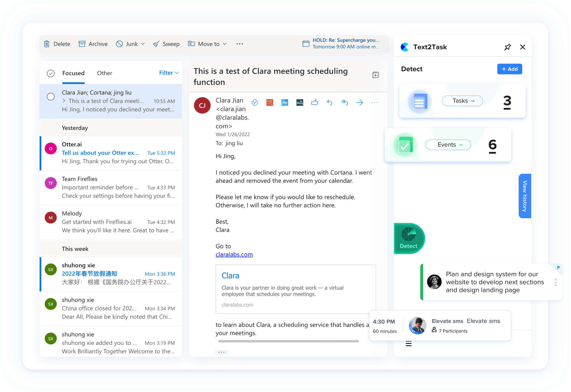The height and width of the screenshot is (392, 571).
Task: Switch to the Other inbox tab
Action: [x=105, y=73]
